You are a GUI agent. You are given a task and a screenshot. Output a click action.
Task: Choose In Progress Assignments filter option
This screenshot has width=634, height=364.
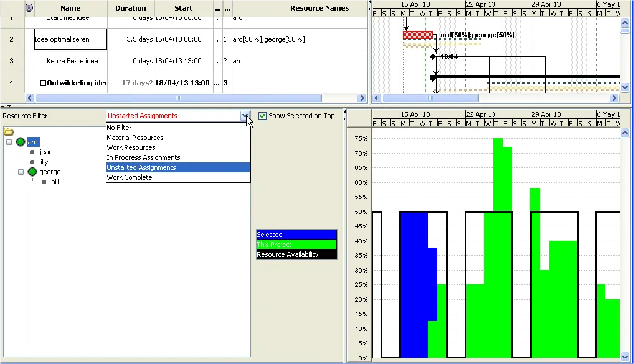click(x=178, y=157)
